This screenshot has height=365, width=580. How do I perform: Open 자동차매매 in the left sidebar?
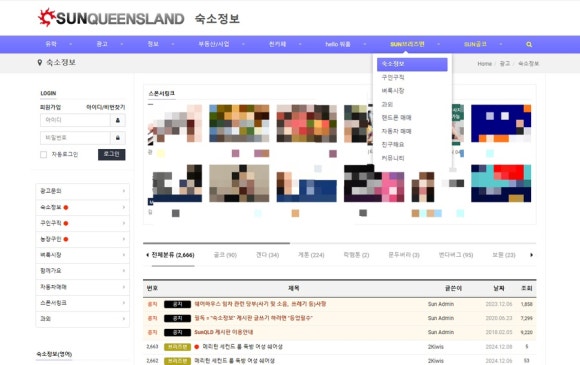82,287
